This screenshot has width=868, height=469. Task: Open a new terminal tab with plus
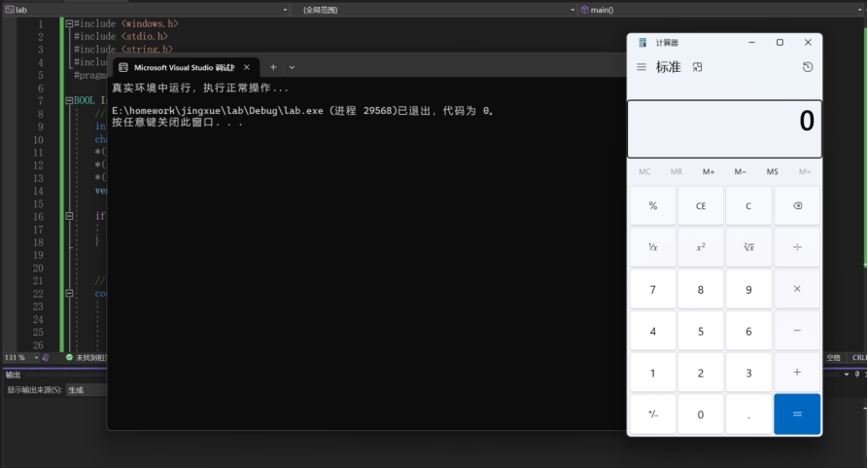(273, 67)
